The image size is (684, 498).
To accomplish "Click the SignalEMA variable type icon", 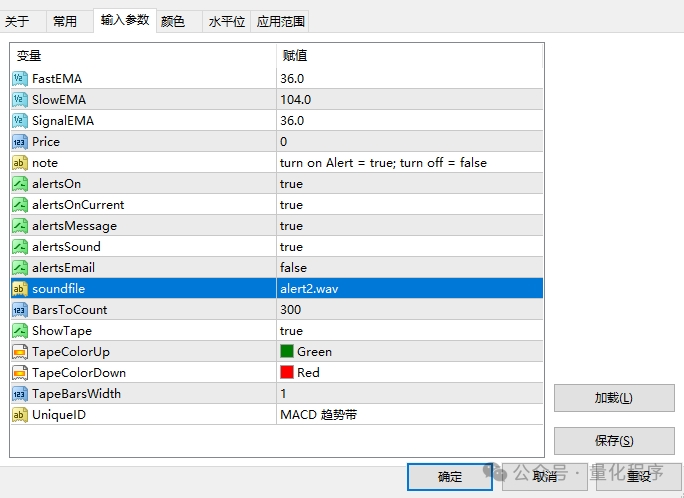I will [x=20, y=120].
